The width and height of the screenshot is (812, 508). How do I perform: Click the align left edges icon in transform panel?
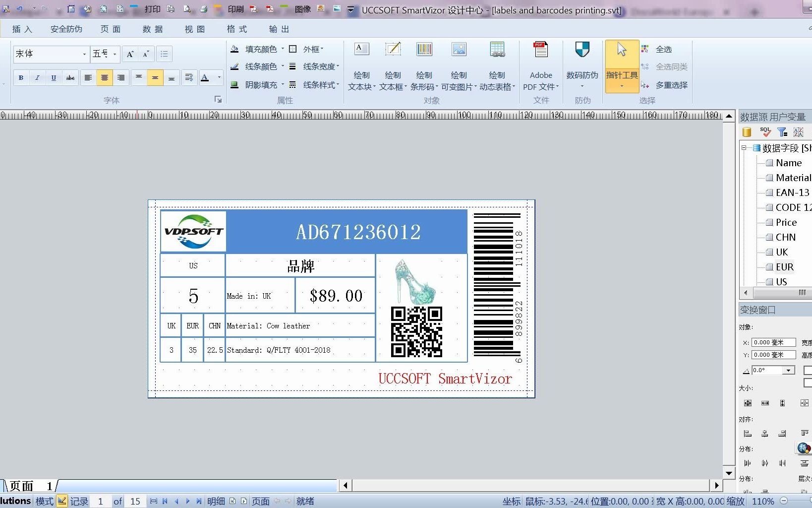748,434
